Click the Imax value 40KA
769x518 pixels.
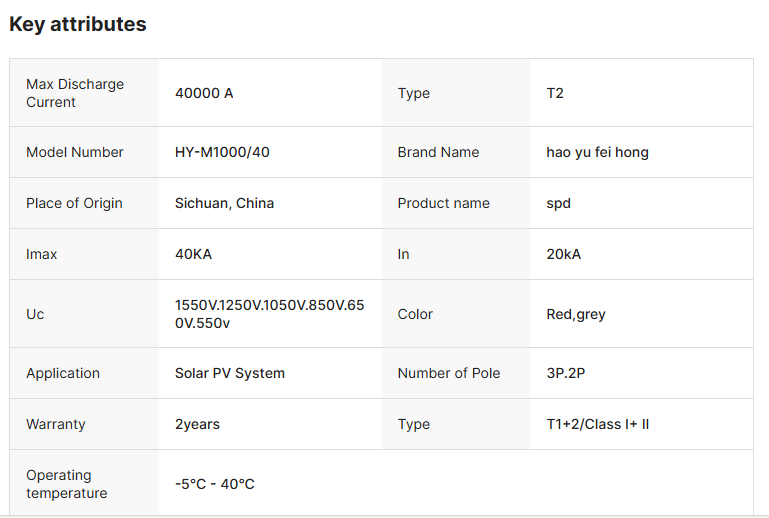[193, 254]
